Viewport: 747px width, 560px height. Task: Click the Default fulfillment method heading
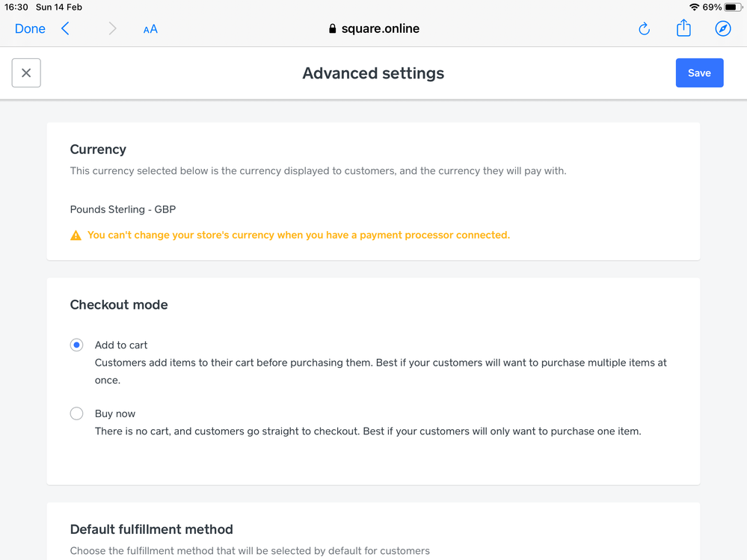pyautogui.click(x=151, y=529)
